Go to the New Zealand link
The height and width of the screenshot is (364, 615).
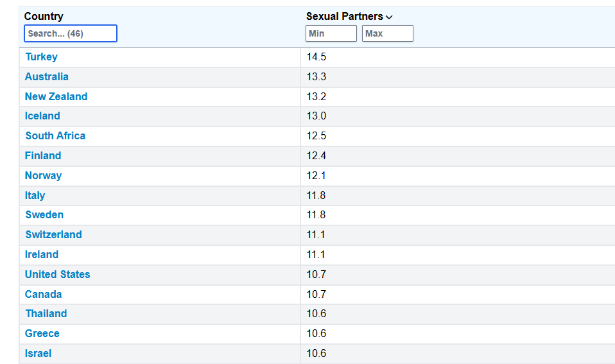56,96
